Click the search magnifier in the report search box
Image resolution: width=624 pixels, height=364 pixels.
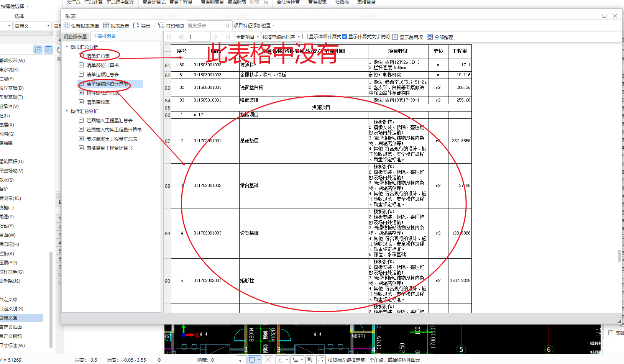(228, 26)
